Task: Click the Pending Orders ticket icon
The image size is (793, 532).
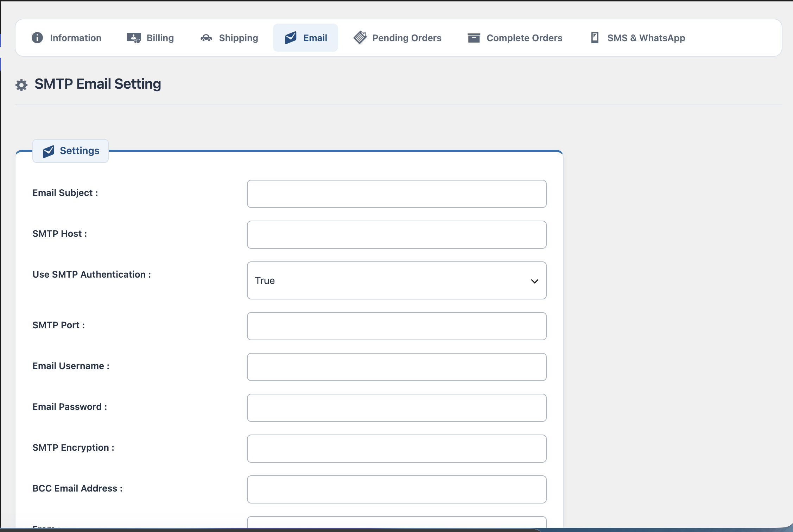Action: [x=360, y=37]
